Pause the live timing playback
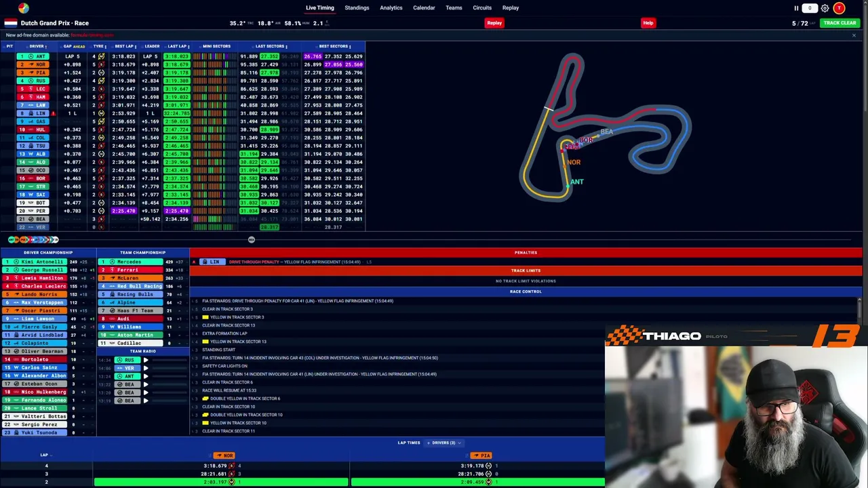The height and width of the screenshot is (488, 868). tap(796, 8)
